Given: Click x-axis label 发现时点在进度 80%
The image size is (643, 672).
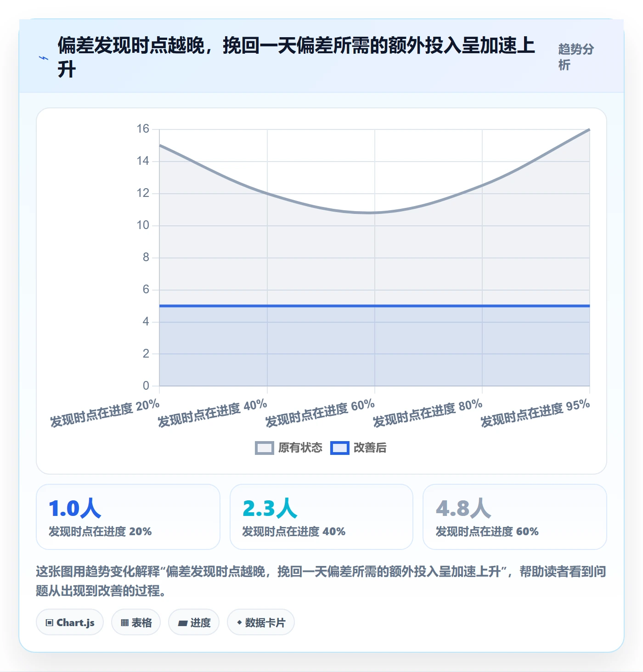Looking at the screenshot, I should coord(428,413).
